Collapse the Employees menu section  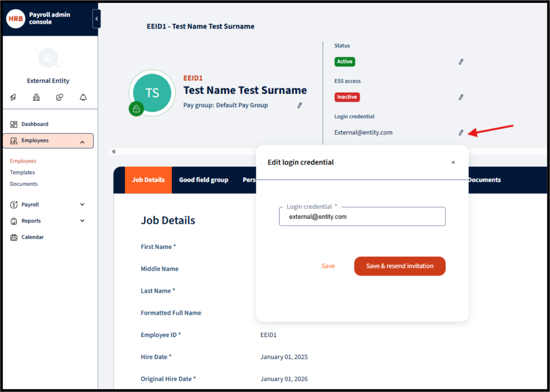(82, 142)
